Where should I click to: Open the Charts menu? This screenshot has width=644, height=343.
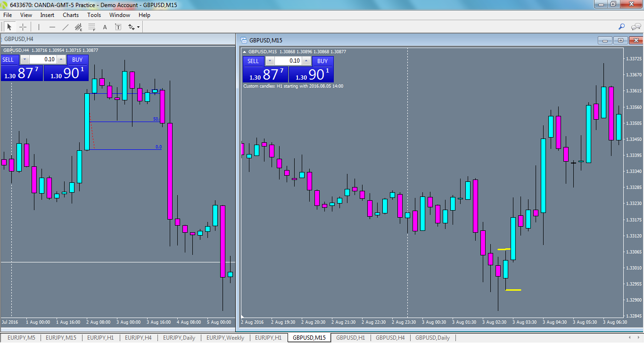click(x=71, y=15)
